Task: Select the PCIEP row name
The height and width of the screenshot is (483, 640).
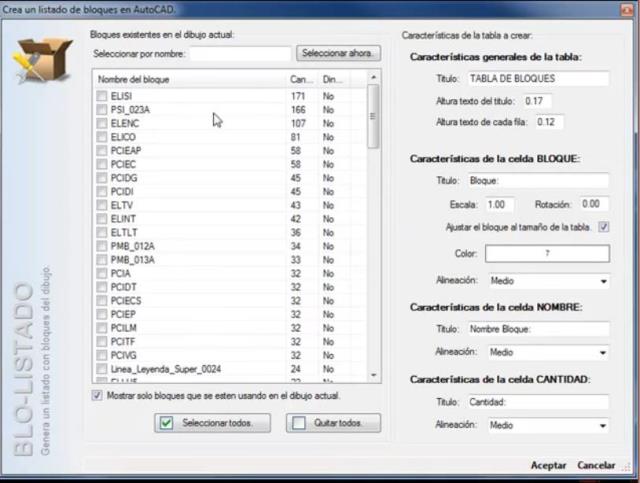Action: (x=123, y=314)
